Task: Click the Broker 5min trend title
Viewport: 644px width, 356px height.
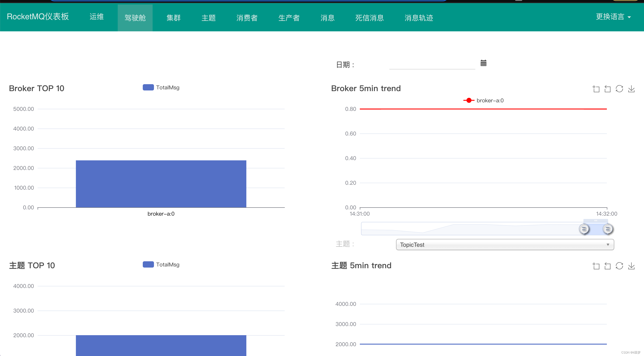Action: click(x=366, y=88)
